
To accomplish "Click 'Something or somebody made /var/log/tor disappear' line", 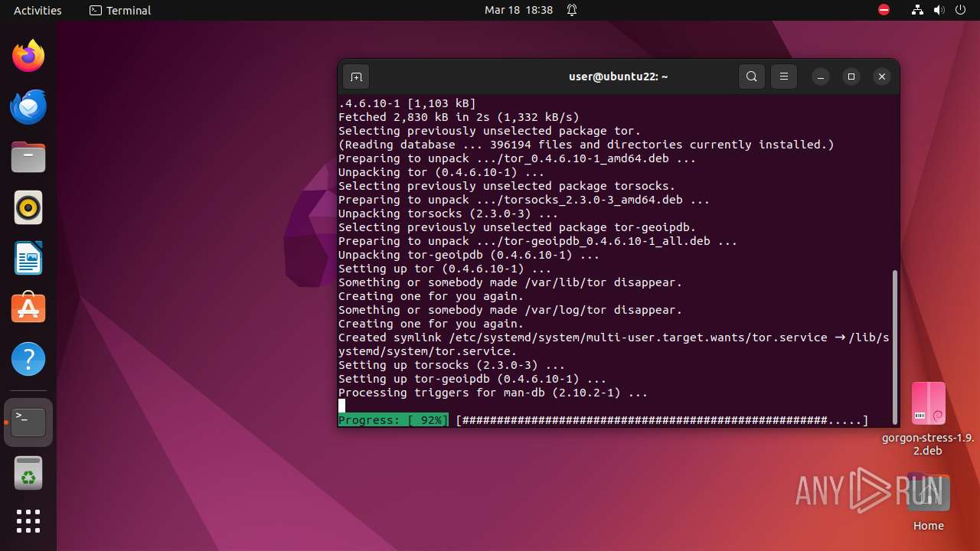I will (510, 310).
